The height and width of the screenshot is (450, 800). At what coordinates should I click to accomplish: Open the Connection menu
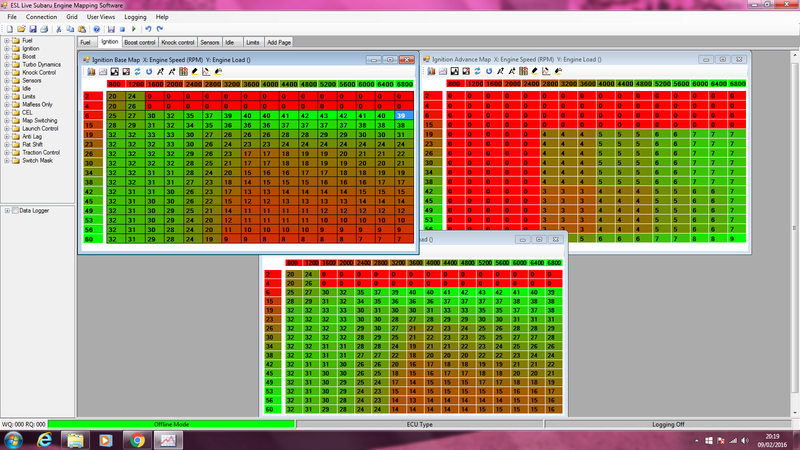pos(41,17)
